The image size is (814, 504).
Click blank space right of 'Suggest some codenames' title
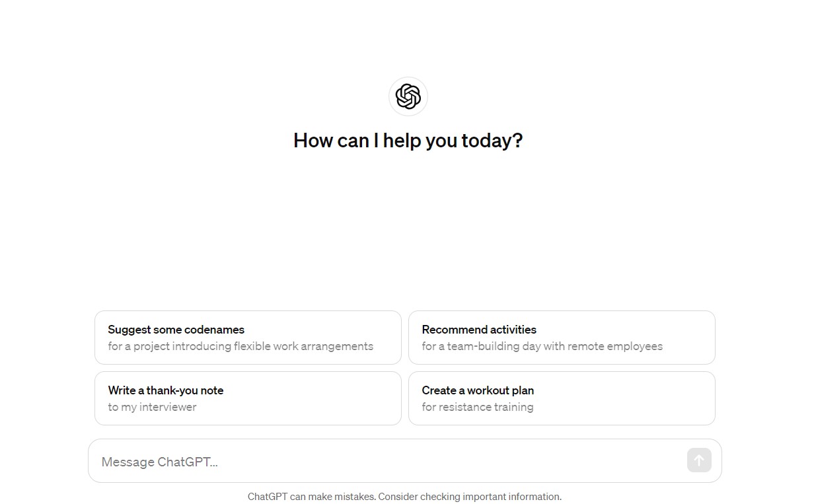coord(320,330)
